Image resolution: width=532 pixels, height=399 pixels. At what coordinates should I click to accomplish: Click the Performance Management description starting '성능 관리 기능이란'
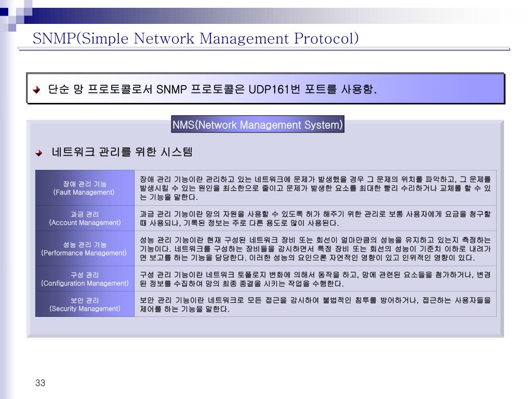315,249
